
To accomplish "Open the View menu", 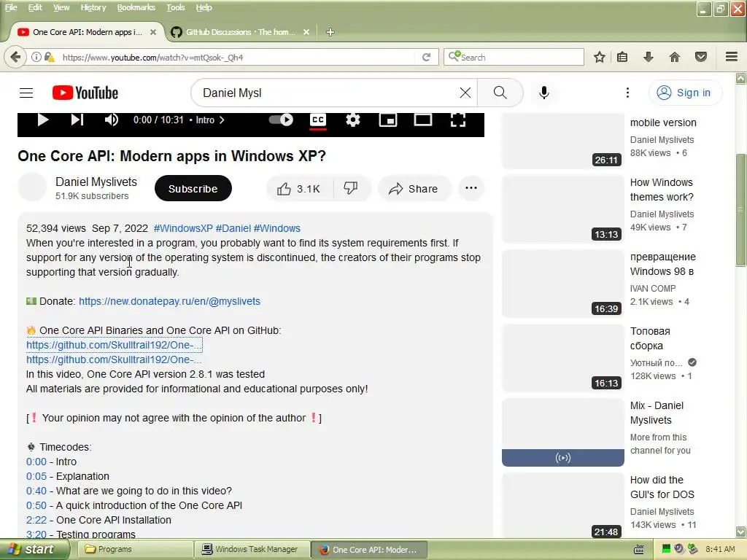I will tap(61, 7).
